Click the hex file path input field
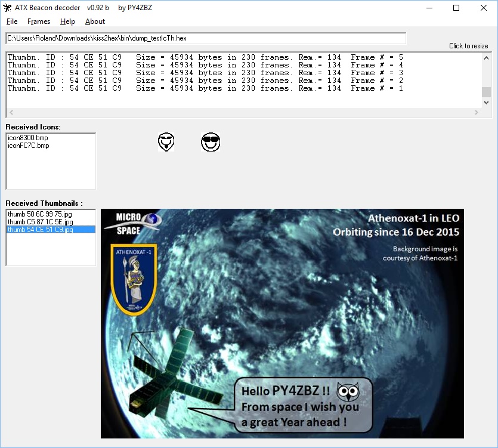The image size is (498, 448). coord(205,38)
